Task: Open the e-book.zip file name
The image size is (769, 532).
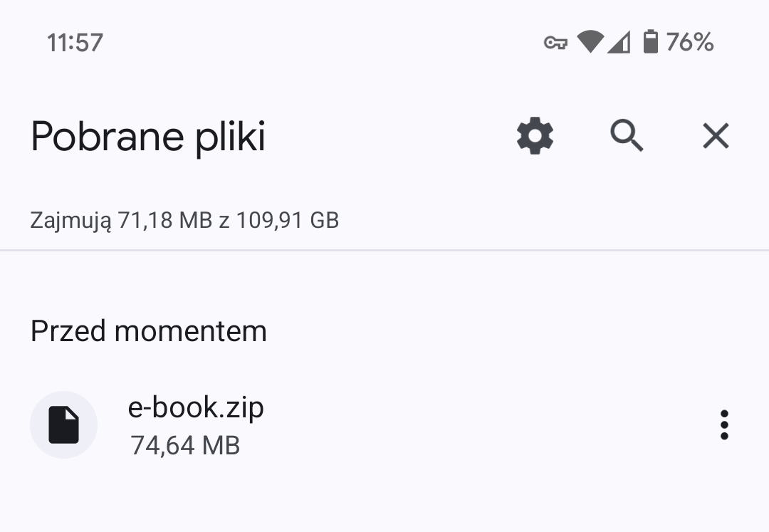Action: (196, 408)
